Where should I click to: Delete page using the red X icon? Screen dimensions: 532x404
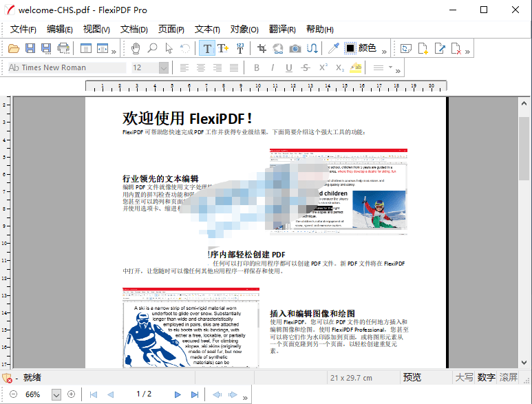click(456, 48)
